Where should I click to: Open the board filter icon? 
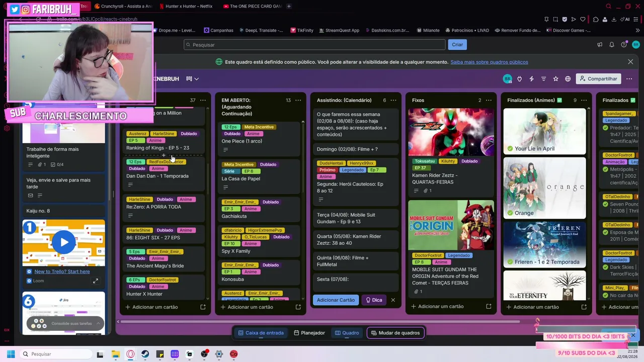(543, 79)
